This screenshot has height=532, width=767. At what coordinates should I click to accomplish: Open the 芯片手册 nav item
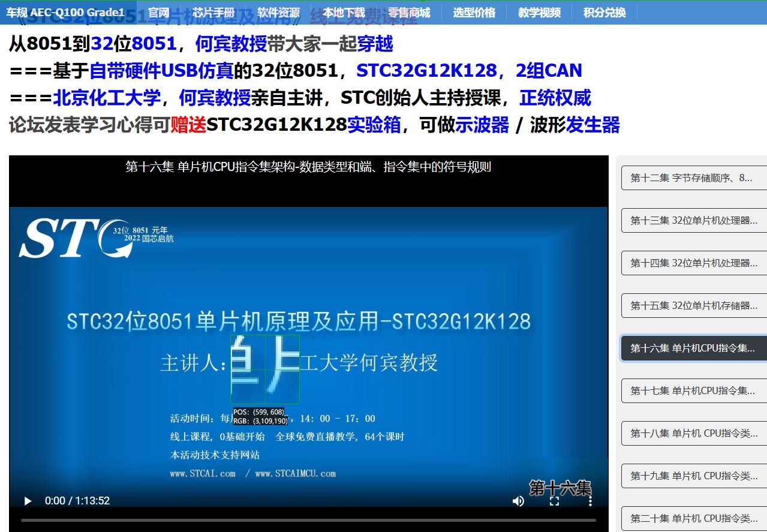click(x=213, y=13)
